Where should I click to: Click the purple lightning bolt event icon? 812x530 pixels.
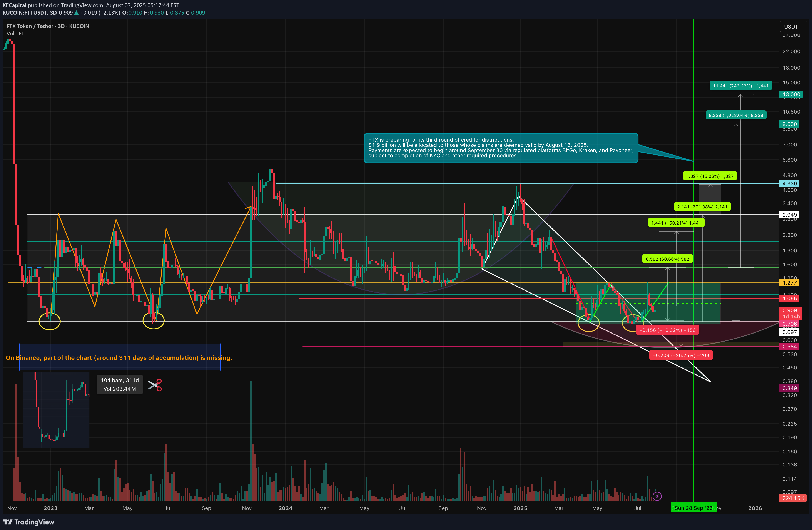[x=657, y=496]
